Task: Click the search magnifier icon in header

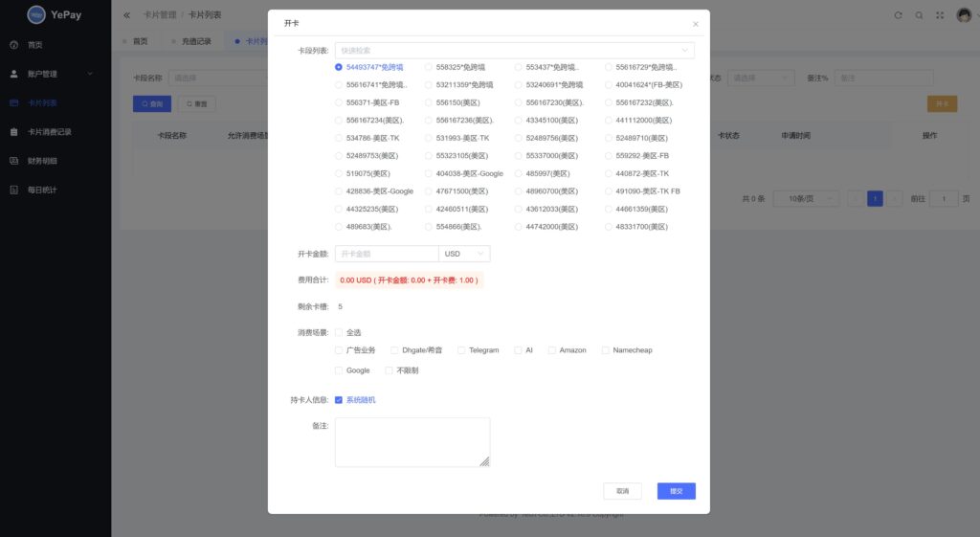Action: pos(919,15)
